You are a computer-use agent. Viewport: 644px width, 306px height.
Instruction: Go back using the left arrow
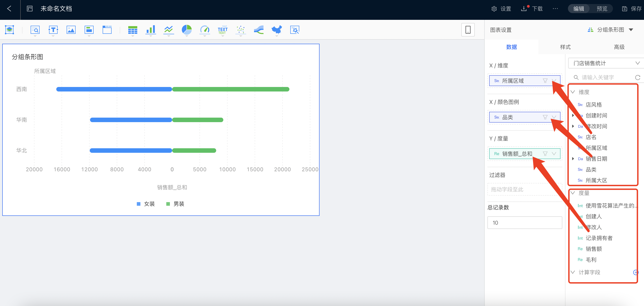pyautogui.click(x=9, y=9)
